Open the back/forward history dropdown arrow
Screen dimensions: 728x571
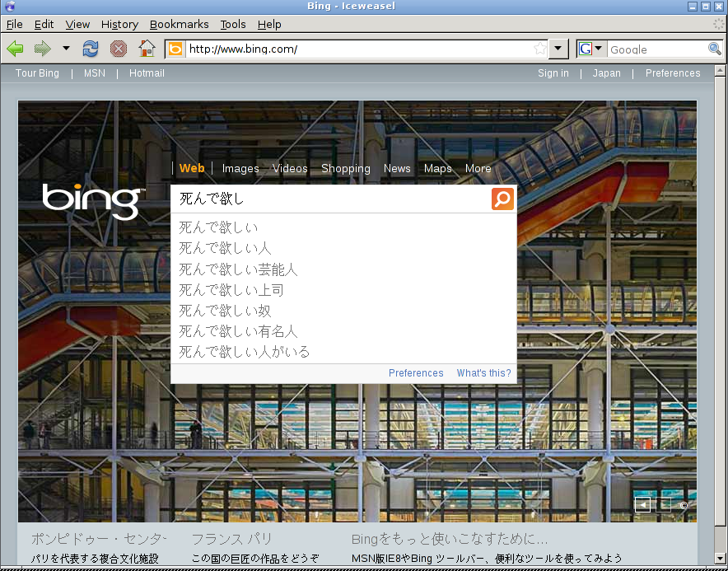(x=67, y=48)
